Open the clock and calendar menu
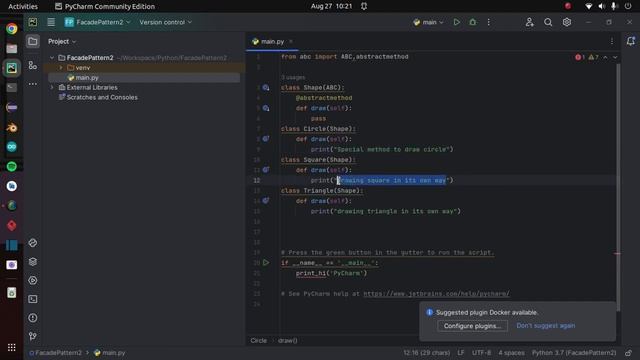The width and height of the screenshot is (640, 360). pyautogui.click(x=331, y=6)
